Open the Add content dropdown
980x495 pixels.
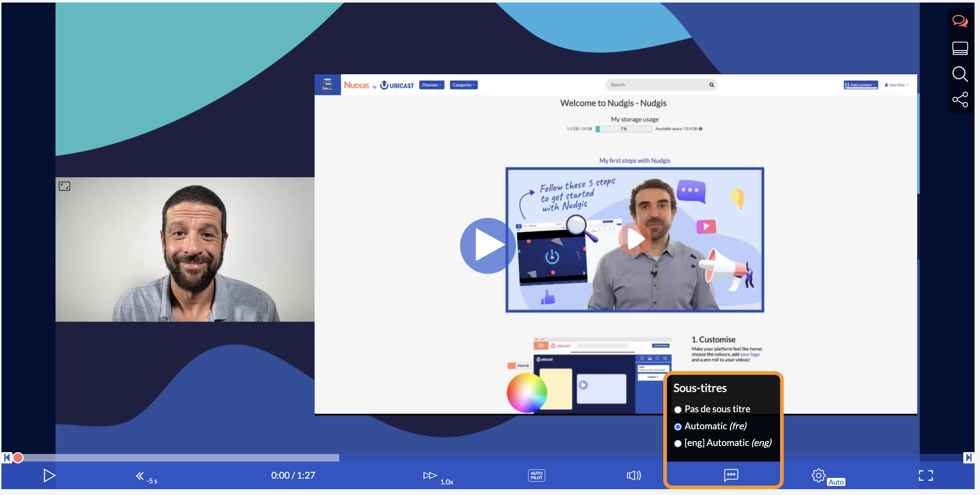tap(861, 85)
